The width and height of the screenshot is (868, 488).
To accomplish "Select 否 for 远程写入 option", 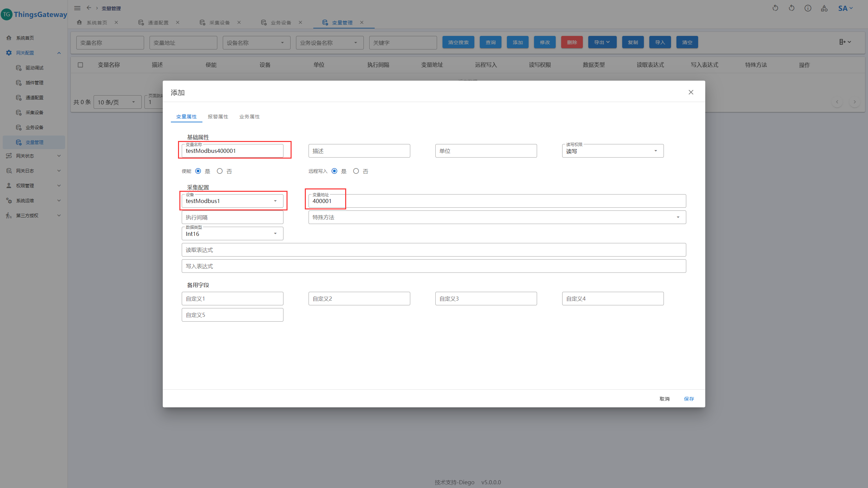I will [x=356, y=171].
